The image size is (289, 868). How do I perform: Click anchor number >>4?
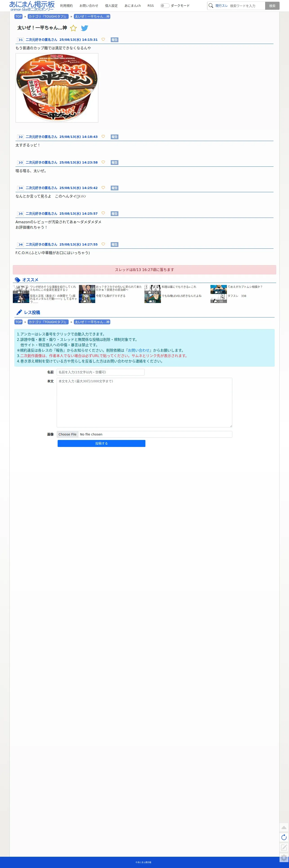point(20,188)
